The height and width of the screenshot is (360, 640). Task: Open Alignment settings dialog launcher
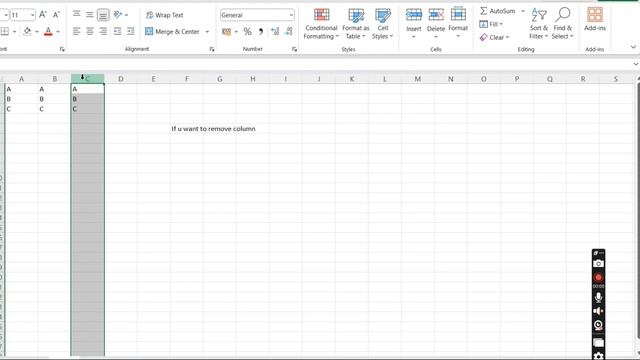(212, 49)
